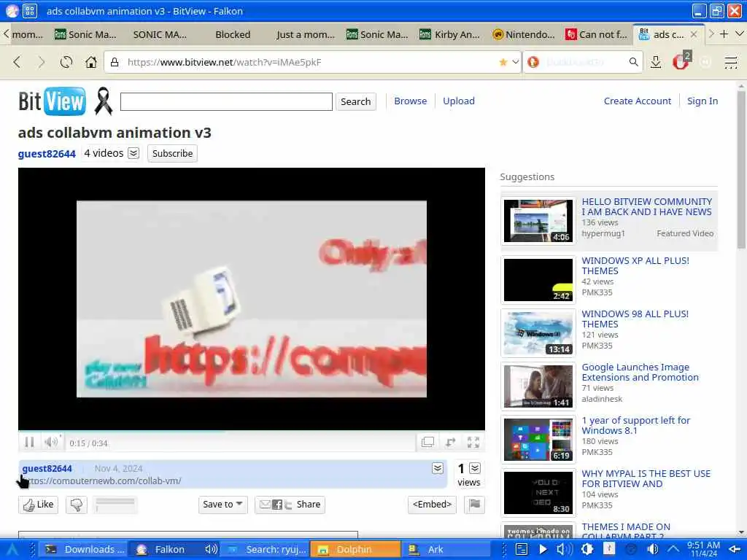Open 1 year of support left thumbnail

538,440
